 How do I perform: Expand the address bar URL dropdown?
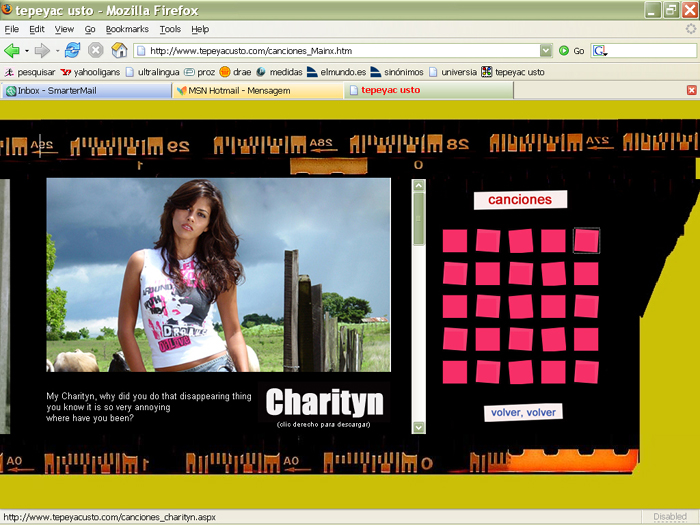pyautogui.click(x=546, y=51)
